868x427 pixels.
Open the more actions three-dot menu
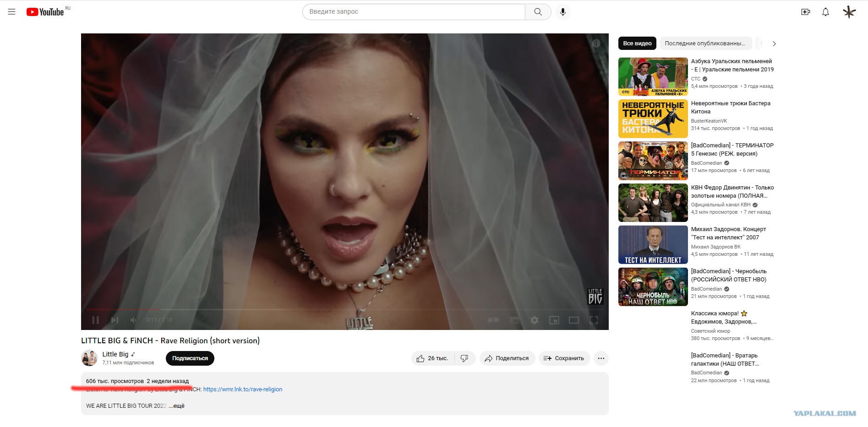click(601, 358)
